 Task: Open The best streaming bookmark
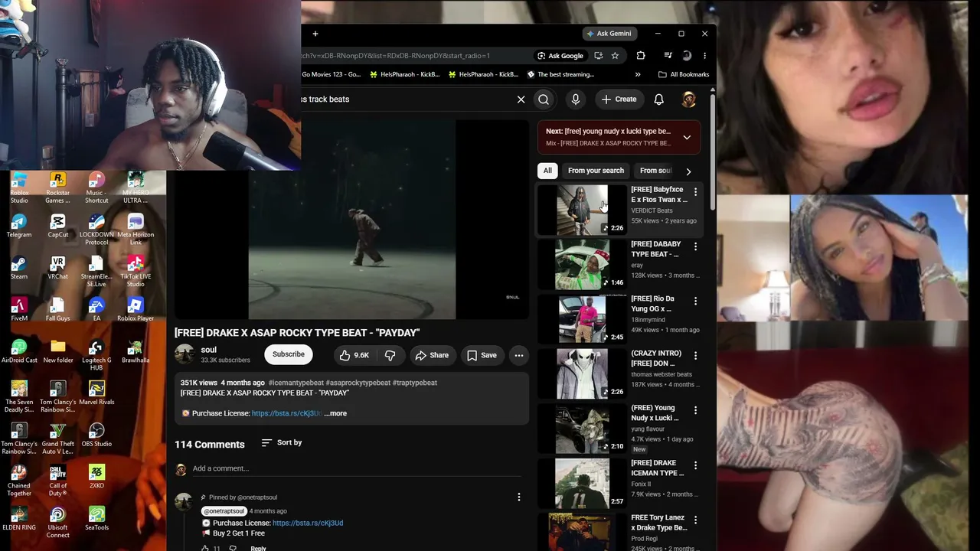[x=560, y=74]
